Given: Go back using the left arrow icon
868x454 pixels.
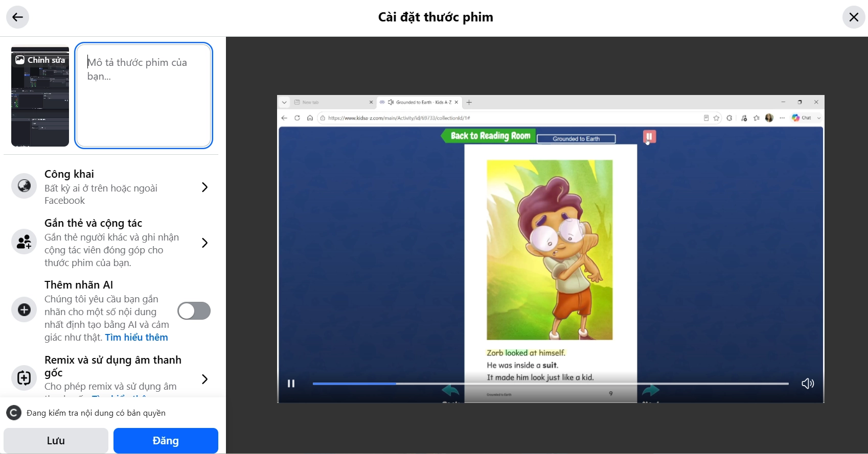Looking at the screenshot, I should (x=17, y=17).
